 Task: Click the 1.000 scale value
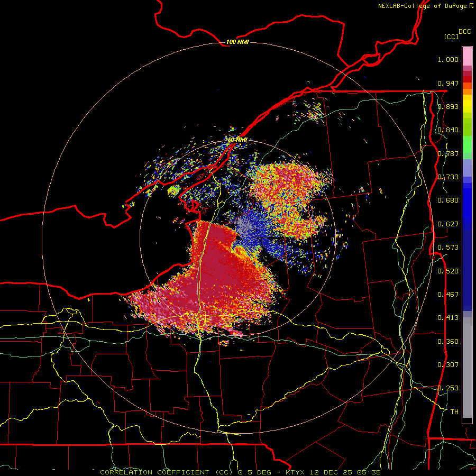tap(448, 59)
